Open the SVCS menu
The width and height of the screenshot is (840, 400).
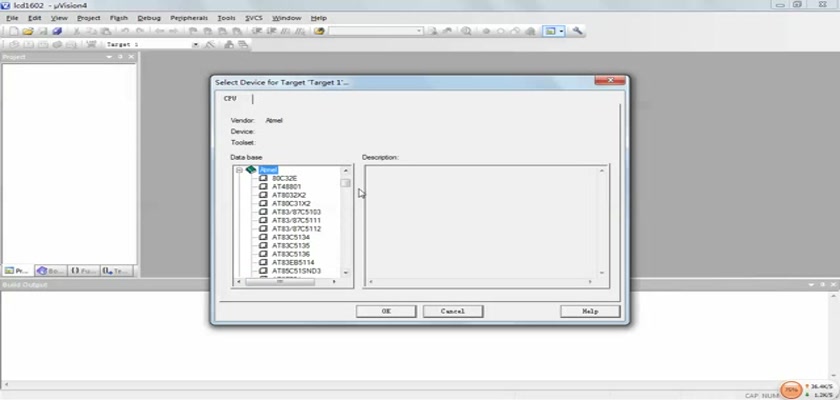coord(254,18)
